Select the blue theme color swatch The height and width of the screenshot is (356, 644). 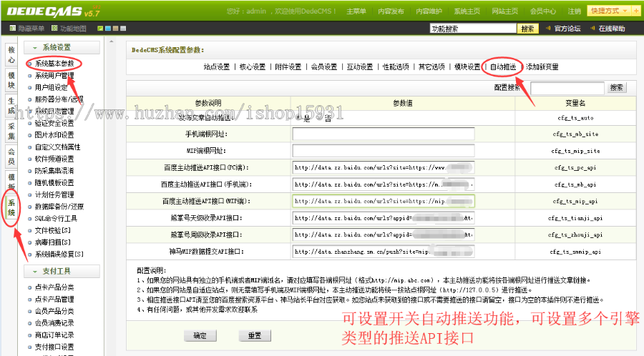point(107,29)
